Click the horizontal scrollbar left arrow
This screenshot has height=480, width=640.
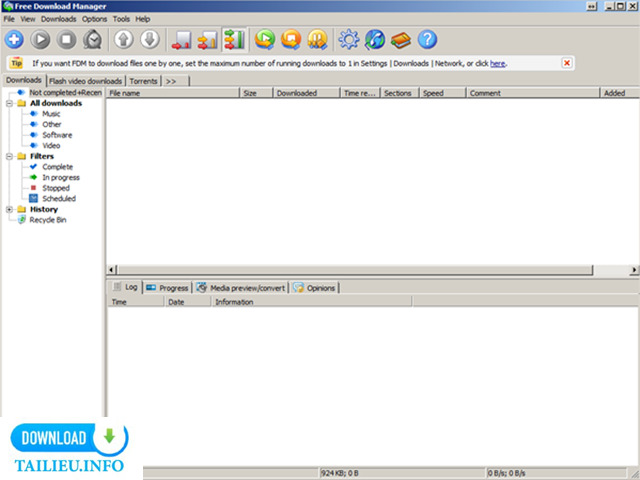tap(111, 270)
